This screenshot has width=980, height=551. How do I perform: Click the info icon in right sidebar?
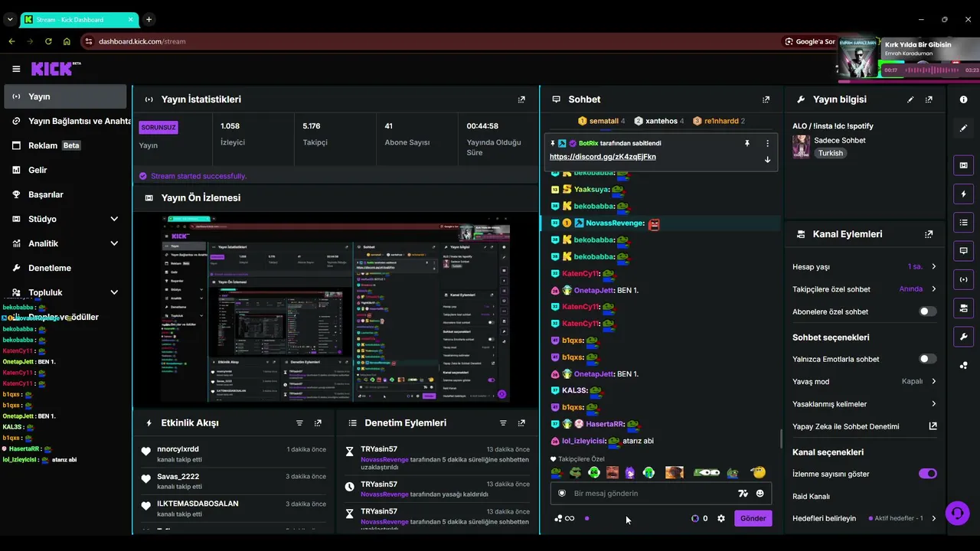pos(963,99)
